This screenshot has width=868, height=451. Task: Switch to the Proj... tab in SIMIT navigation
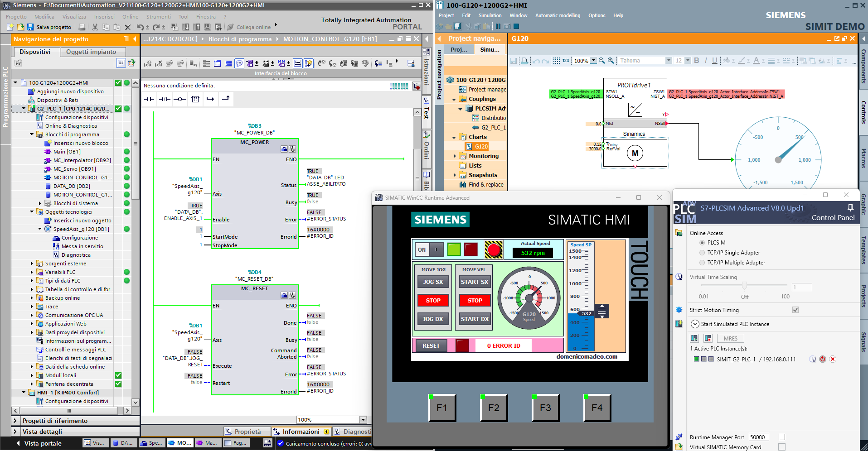[x=459, y=49]
